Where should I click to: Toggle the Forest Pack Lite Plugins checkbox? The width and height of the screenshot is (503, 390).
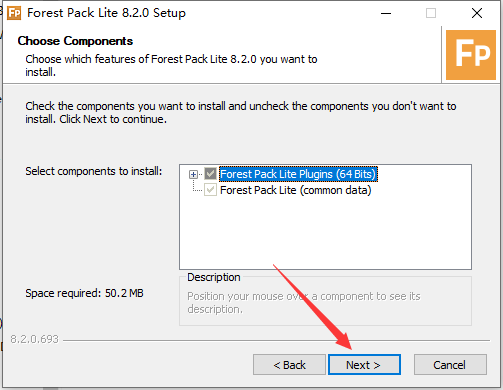coord(210,174)
